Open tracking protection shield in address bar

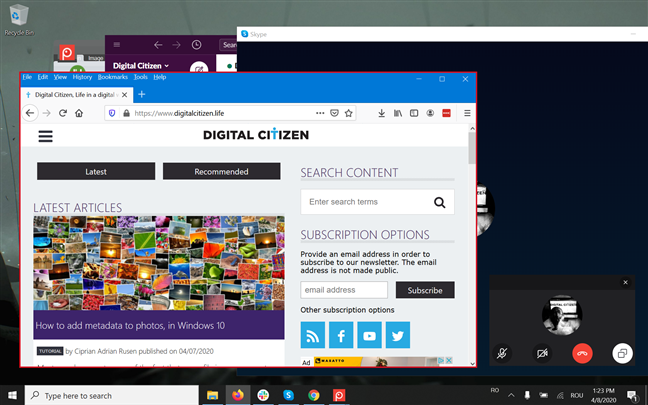click(112, 113)
